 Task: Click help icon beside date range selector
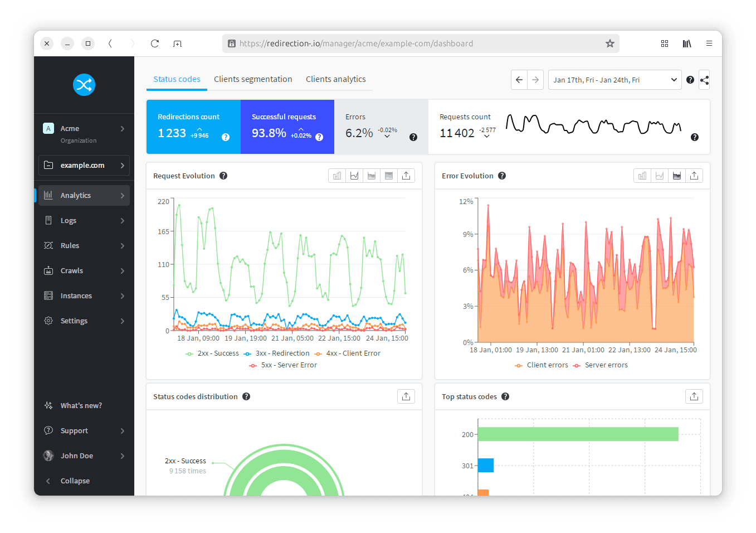pos(690,80)
